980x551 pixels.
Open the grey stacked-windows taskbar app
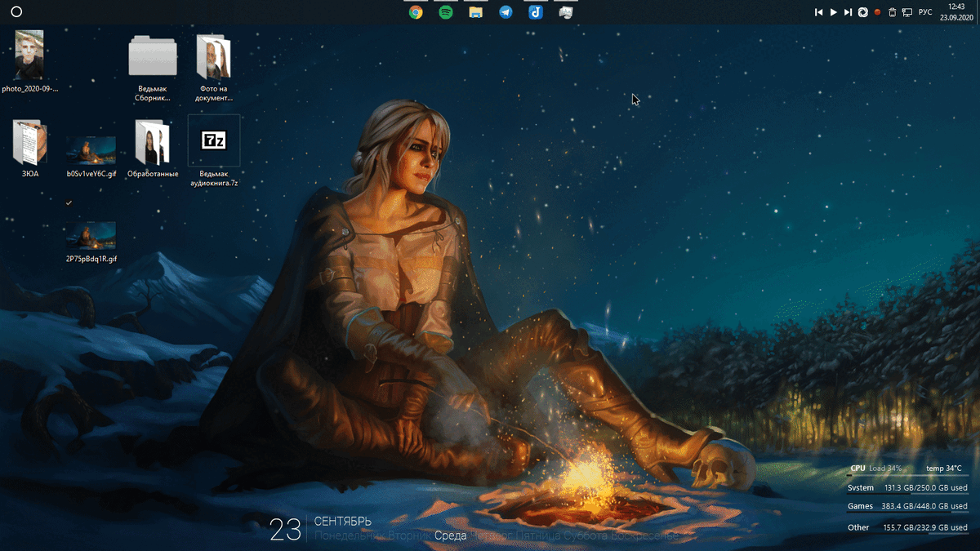coord(565,12)
